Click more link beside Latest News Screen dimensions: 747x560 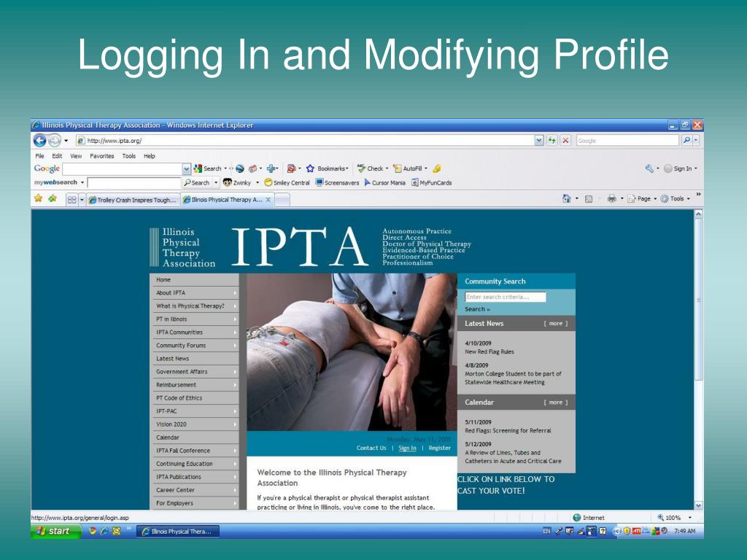coord(555,323)
